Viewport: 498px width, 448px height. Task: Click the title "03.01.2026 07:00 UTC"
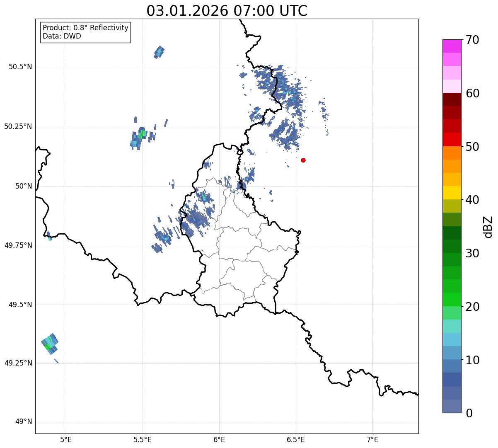(x=227, y=11)
